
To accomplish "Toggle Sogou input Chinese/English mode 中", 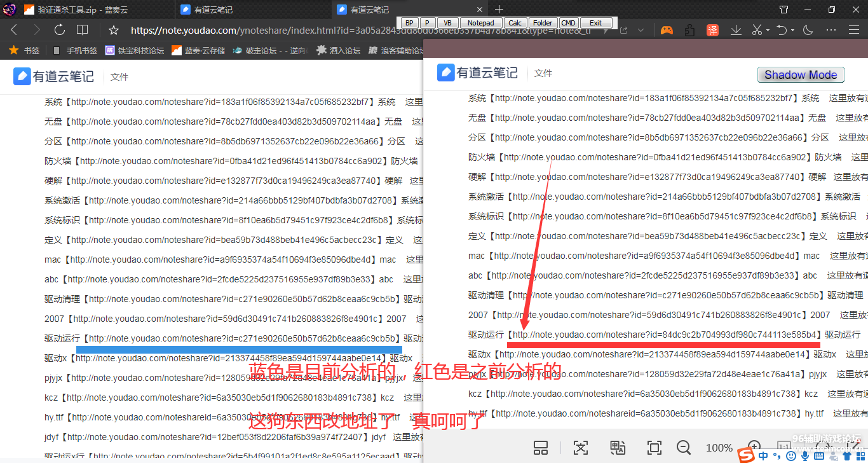I will [x=763, y=455].
